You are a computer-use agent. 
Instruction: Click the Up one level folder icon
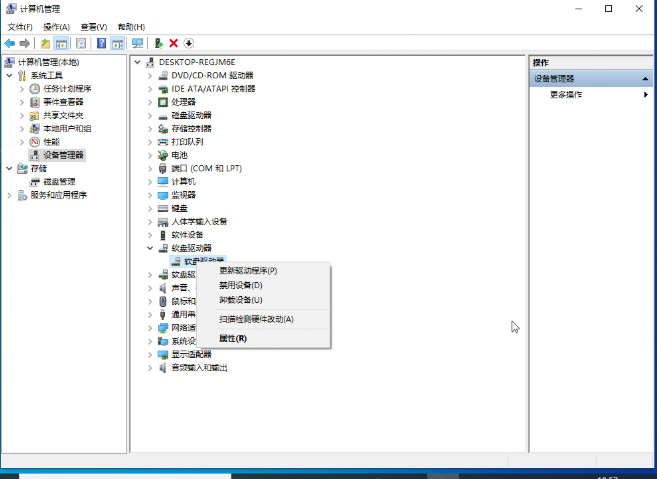(45, 43)
